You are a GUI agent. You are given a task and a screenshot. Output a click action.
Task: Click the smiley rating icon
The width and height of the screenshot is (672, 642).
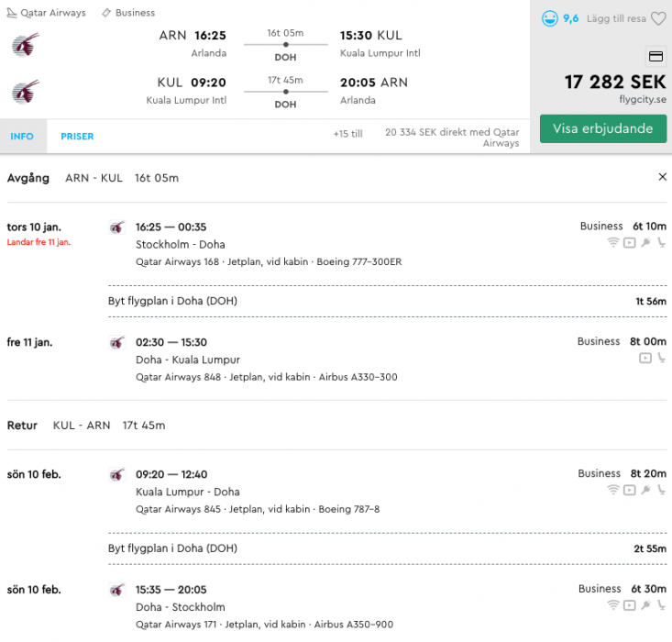(549, 18)
